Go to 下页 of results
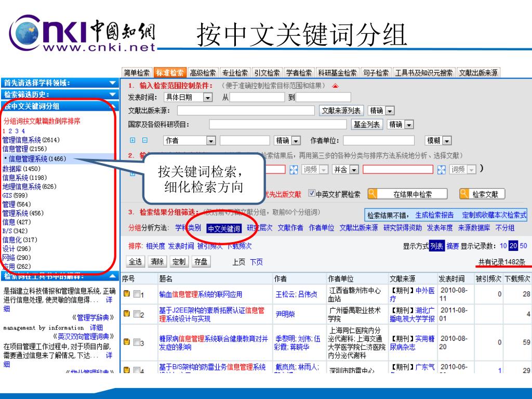Viewport: 532px width, 399px height. tap(256, 262)
